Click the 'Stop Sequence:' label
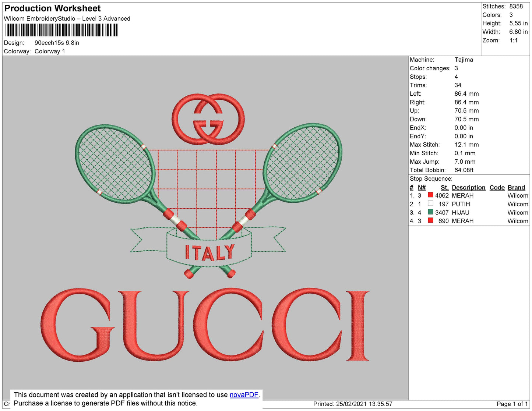 click(431, 178)
